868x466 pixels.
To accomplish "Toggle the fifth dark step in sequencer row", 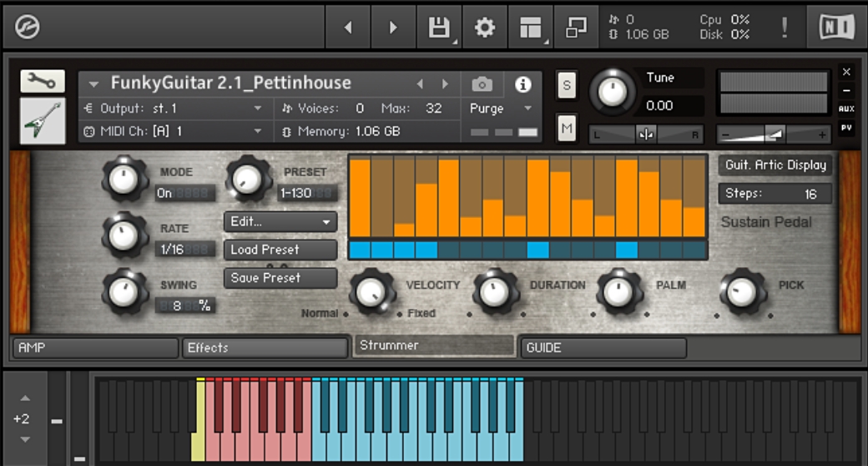I will tap(449, 250).
